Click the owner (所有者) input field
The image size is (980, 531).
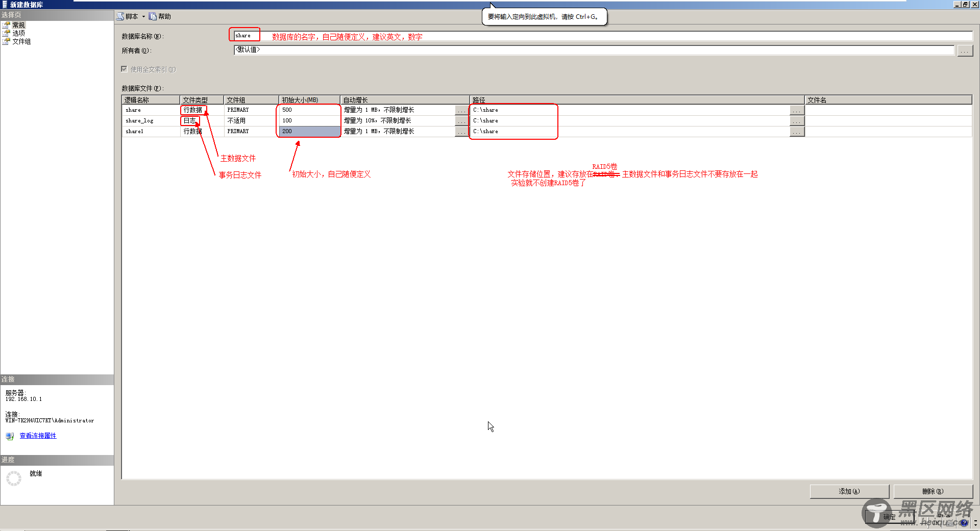coord(594,50)
